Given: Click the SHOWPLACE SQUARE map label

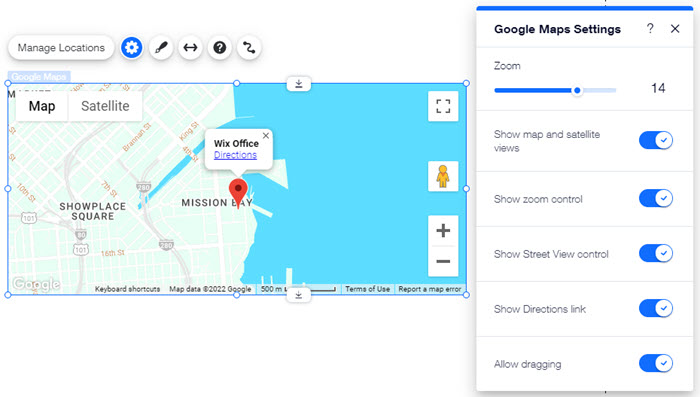Looking at the screenshot, I should tap(93, 211).
